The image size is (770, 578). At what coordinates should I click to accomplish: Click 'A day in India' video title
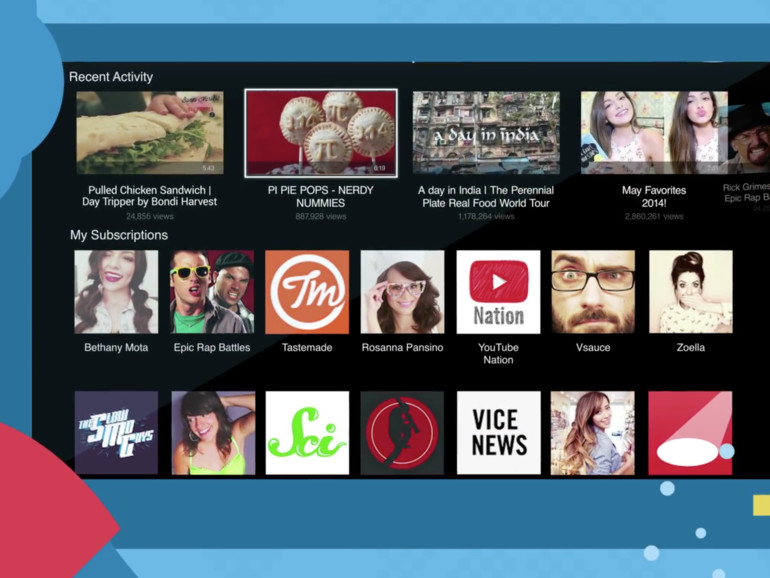tap(486, 196)
